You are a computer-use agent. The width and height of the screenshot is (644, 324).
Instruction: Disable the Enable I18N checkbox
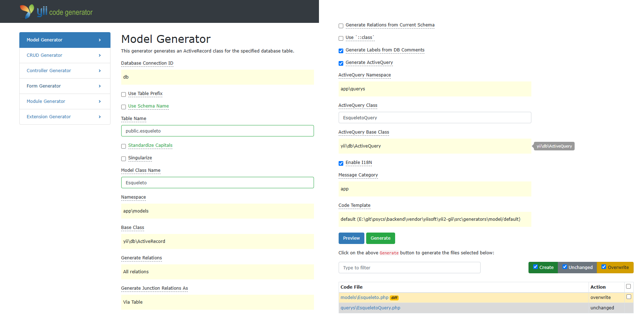point(341,163)
